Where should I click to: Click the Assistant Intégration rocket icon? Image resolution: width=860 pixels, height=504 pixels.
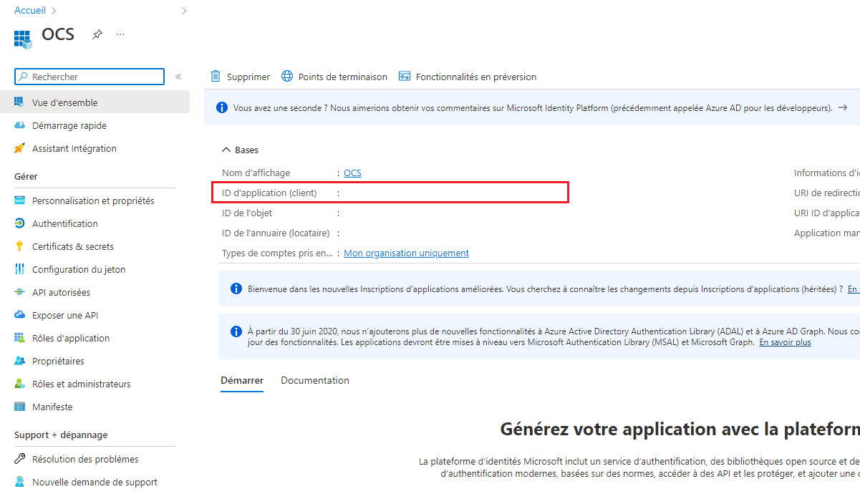pyautogui.click(x=19, y=148)
